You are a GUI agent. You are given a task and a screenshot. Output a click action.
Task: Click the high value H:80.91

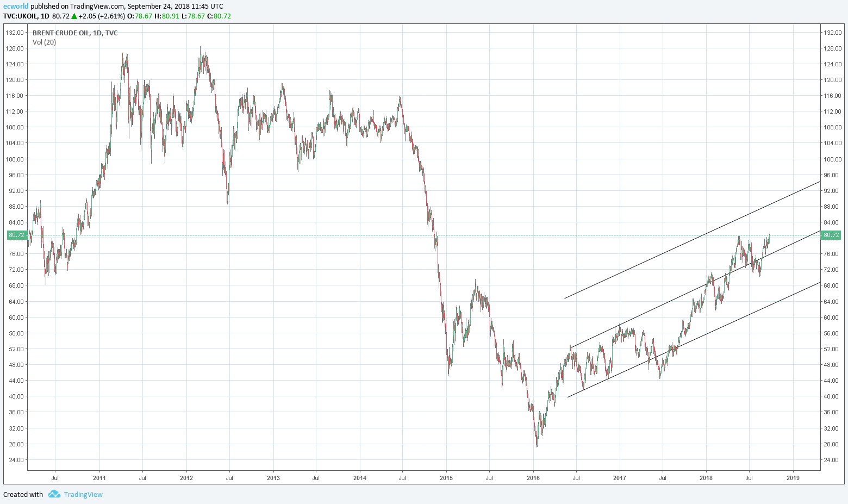pyautogui.click(x=167, y=16)
